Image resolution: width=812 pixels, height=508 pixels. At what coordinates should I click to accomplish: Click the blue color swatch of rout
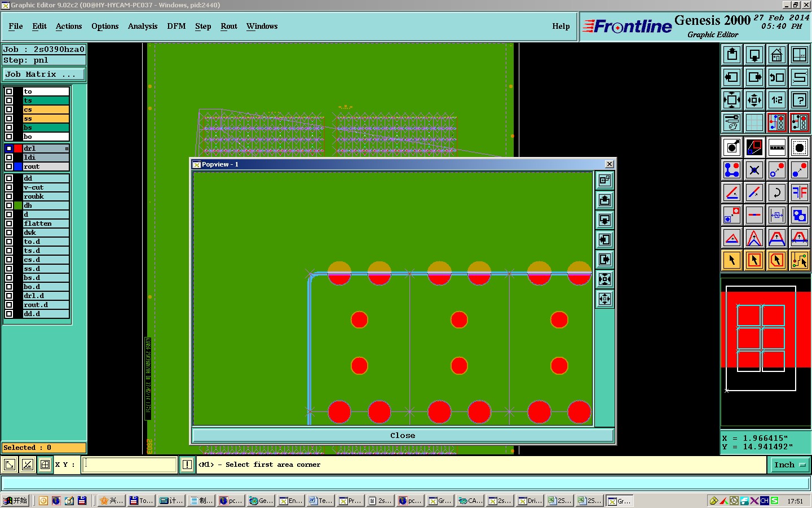[x=18, y=167]
